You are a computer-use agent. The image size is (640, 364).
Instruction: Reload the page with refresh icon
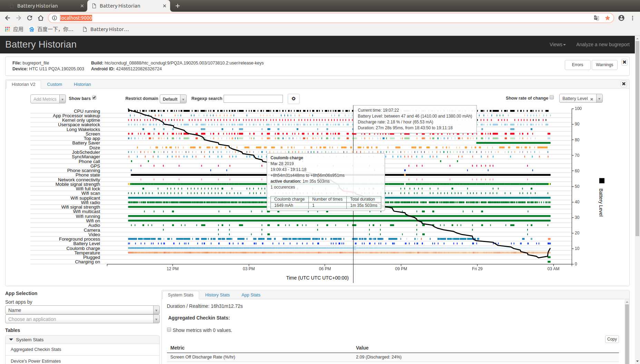point(30,18)
